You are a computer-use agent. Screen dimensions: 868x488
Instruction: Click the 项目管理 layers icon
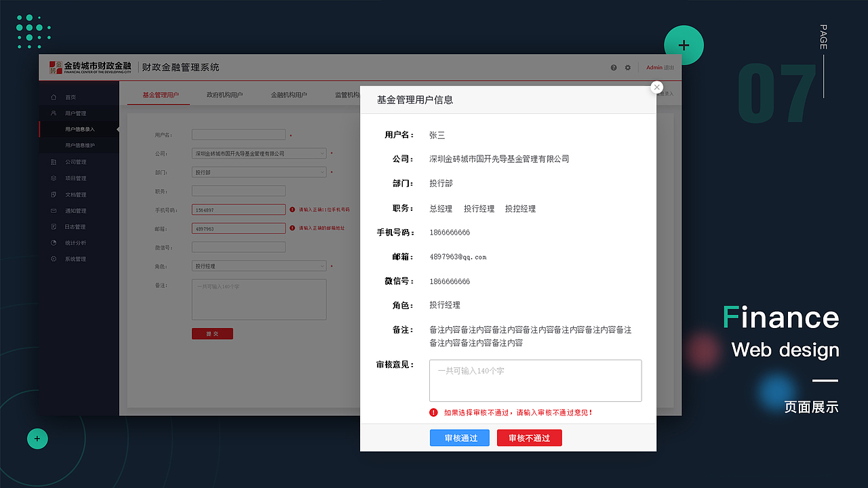(54, 178)
